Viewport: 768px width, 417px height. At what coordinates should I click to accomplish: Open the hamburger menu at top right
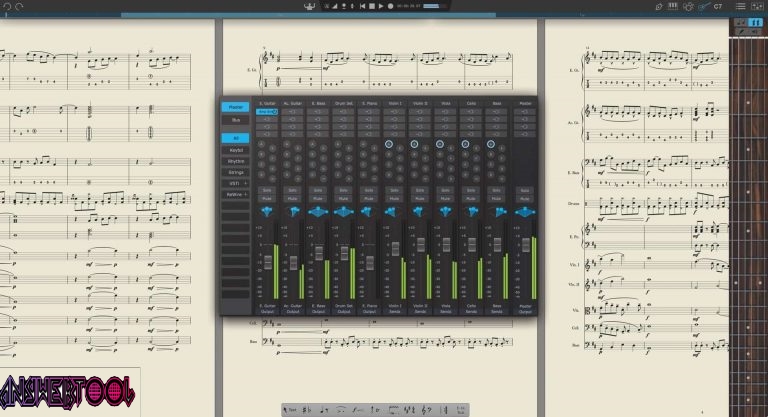[x=741, y=6]
